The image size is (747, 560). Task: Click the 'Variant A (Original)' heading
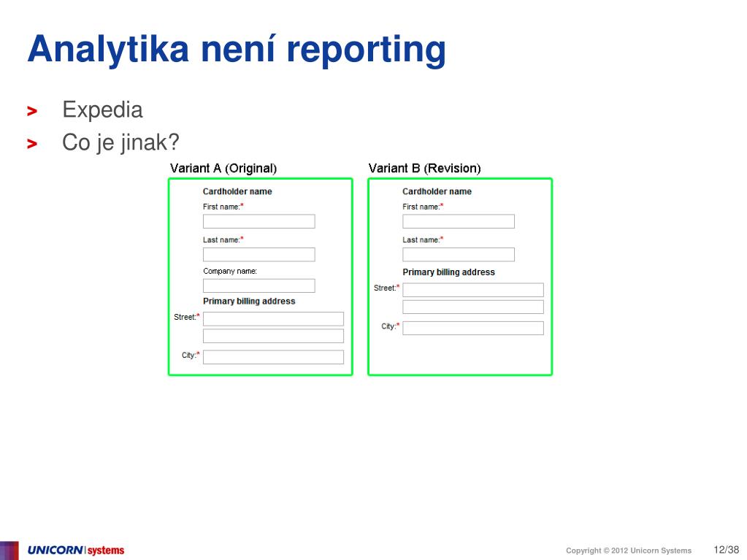(223, 169)
